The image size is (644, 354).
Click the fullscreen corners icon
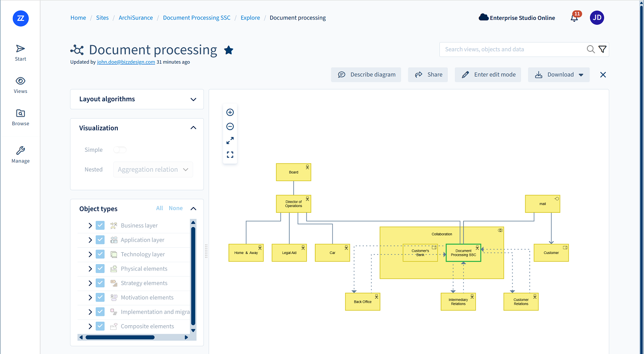(230, 155)
